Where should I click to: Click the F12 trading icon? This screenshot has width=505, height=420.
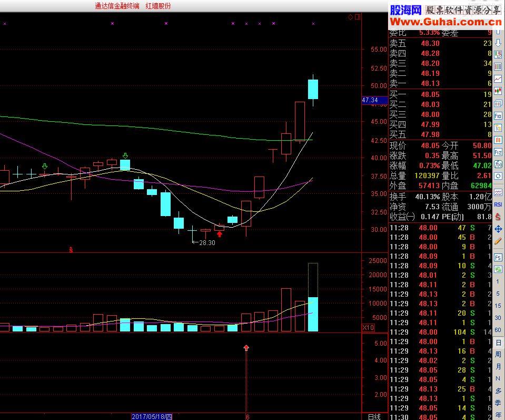click(498, 152)
